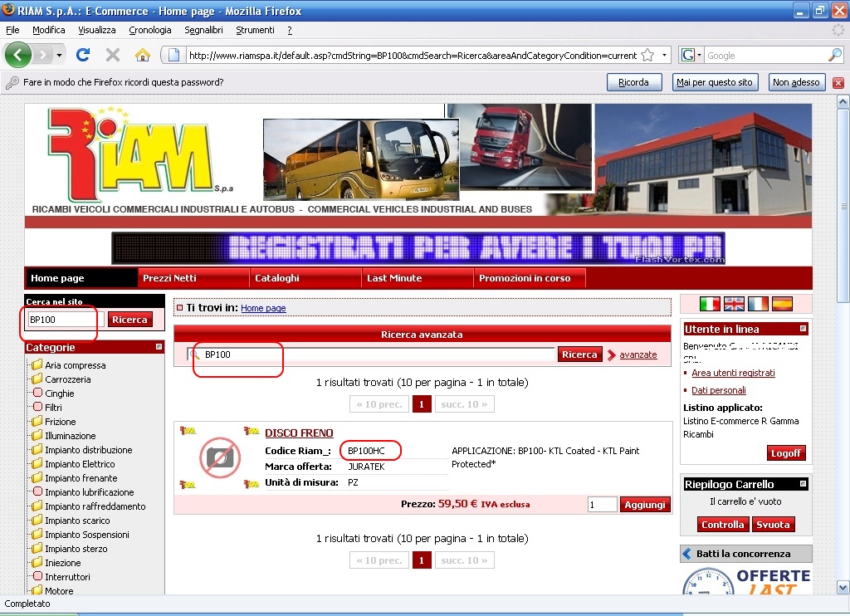Select the Last Minute tab
850x616 pixels.
coord(418,278)
